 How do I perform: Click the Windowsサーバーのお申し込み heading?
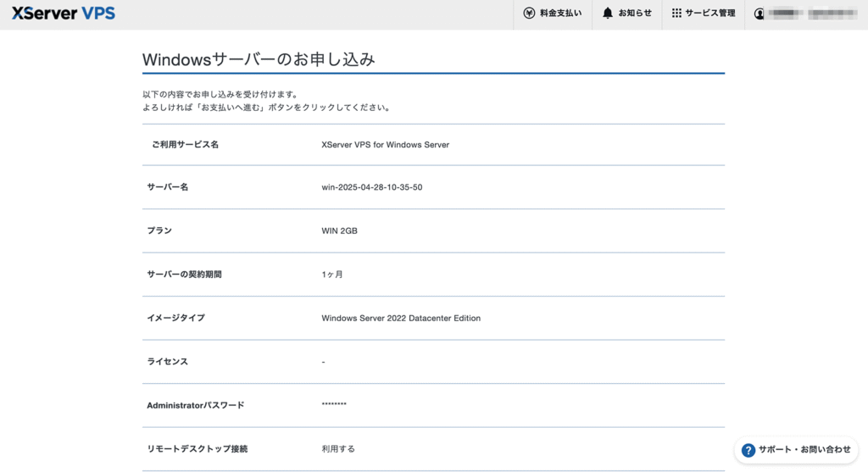tap(259, 59)
